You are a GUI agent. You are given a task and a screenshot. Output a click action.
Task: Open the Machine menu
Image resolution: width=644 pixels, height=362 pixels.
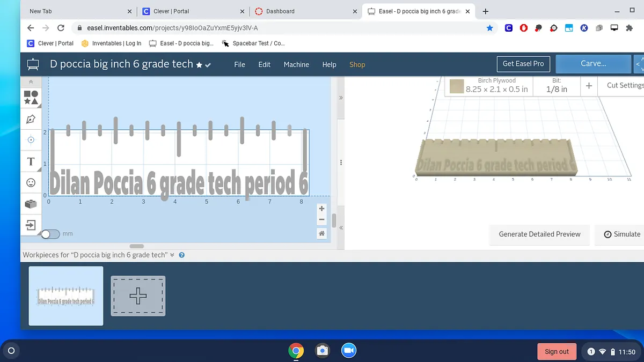click(x=296, y=64)
